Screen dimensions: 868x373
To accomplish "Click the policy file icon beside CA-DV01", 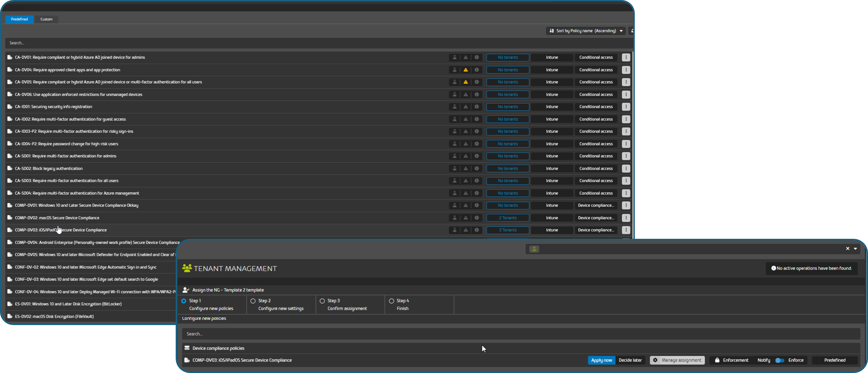I will tap(10, 57).
